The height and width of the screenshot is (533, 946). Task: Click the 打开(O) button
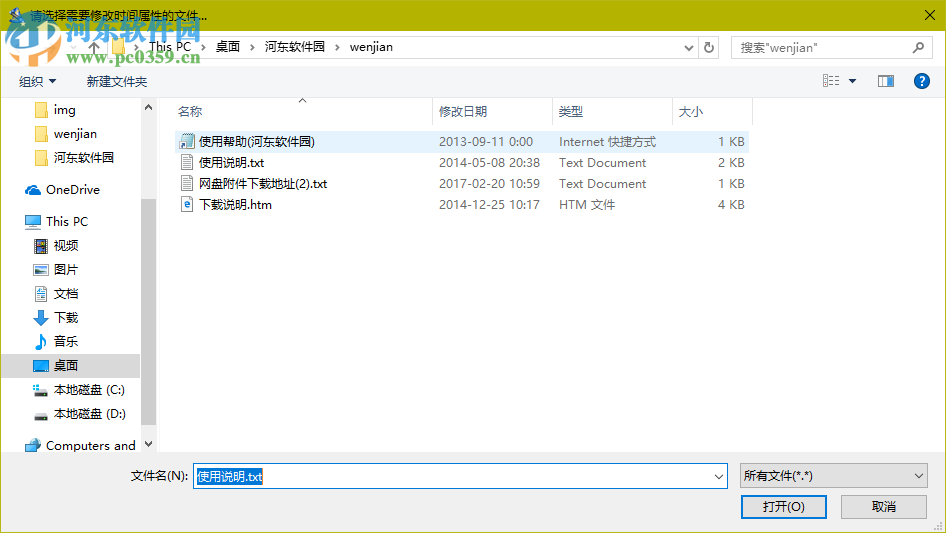pos(784,507)
